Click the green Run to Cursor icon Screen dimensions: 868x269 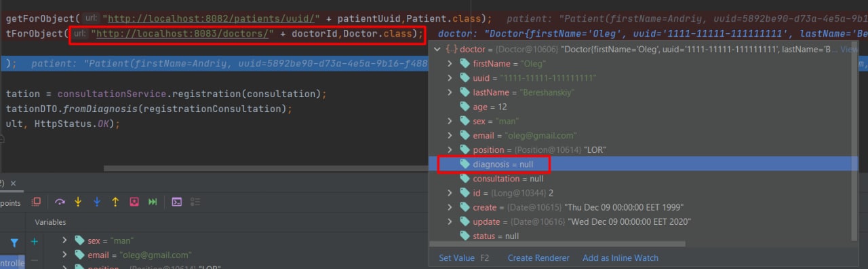click(x=153, y=202)
